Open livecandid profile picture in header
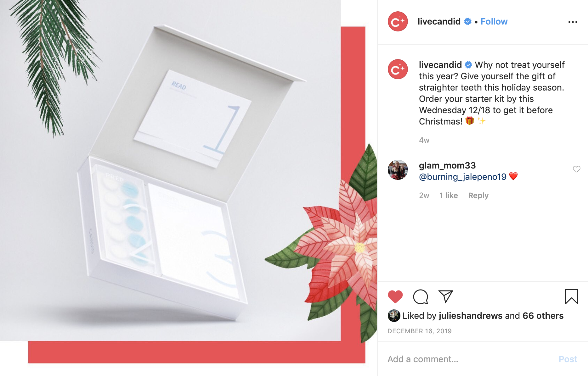 point(398,21)
